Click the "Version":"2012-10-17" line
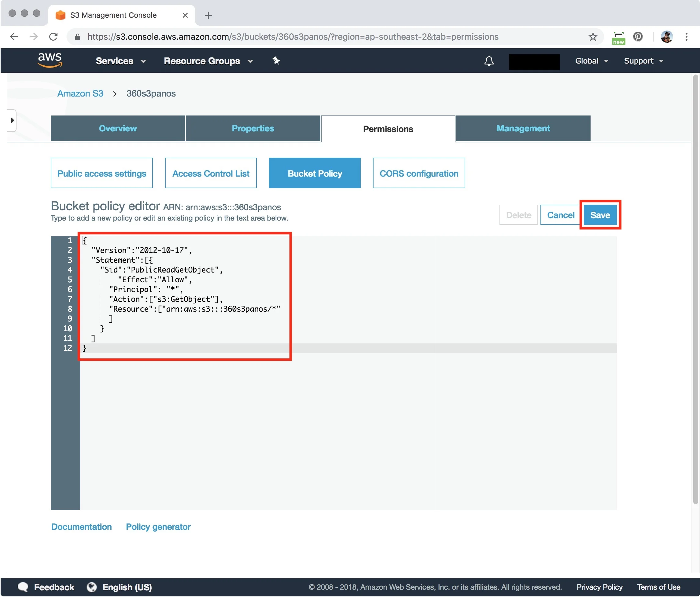 click(x=142, y=250)
